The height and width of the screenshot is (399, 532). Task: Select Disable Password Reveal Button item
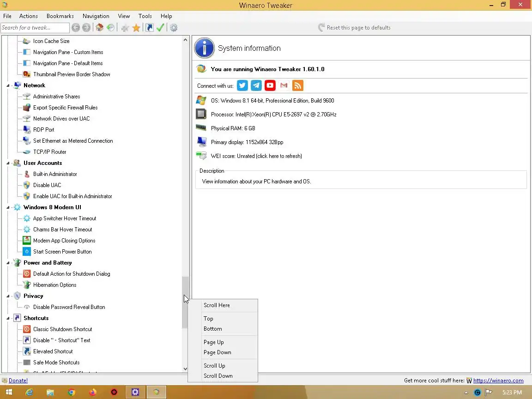(x=69, y=307)
